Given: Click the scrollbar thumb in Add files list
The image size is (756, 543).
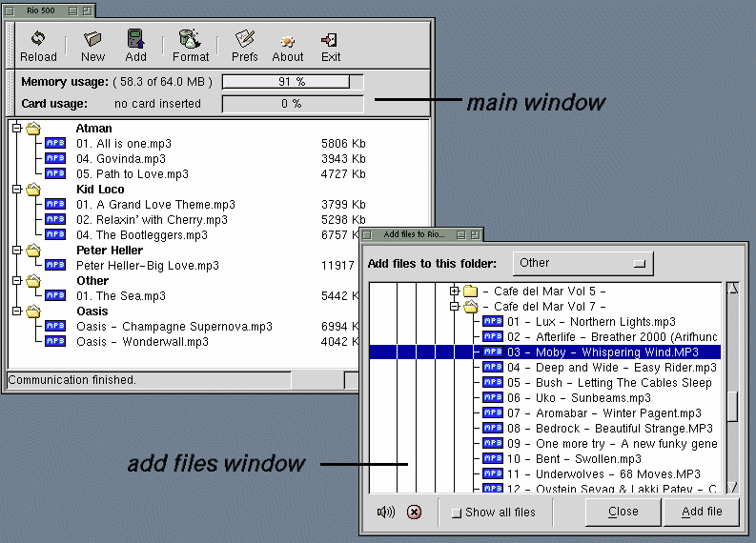Looking at the screenshot, I should click(733, 407).
